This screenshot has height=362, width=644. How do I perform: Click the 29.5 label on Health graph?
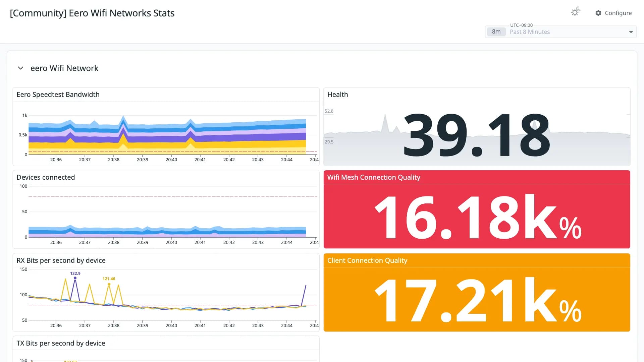point(329,142)
